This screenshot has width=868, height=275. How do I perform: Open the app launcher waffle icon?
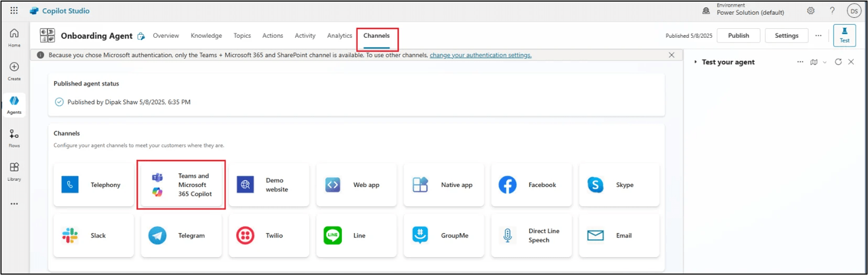[x=14, y=10]
